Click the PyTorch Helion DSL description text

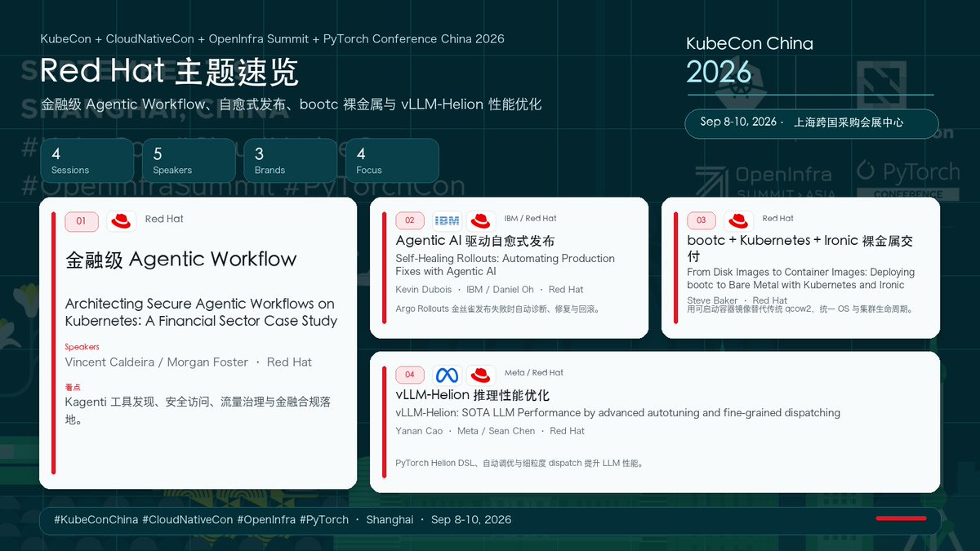(520, 463)
